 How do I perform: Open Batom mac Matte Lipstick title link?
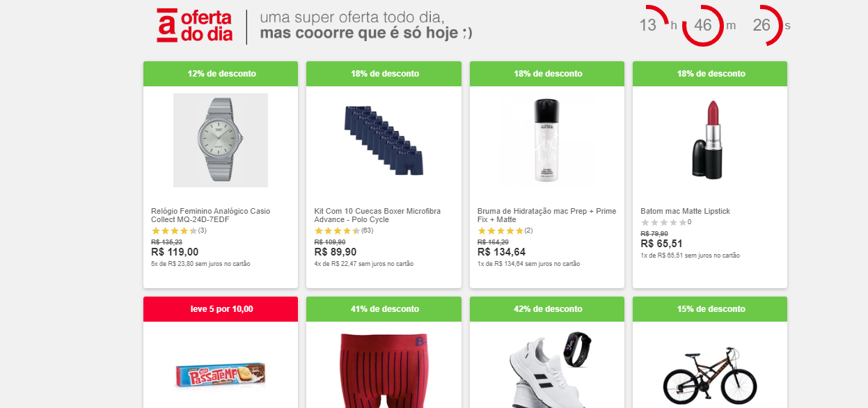[x=685, y=211]
